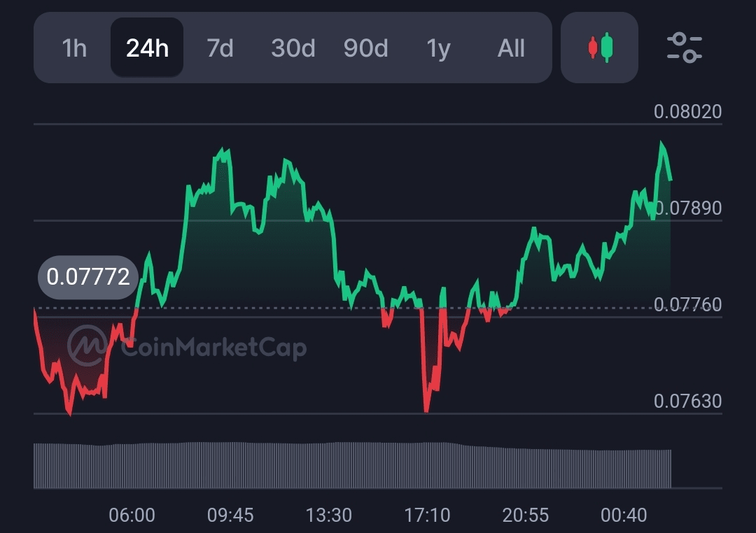
Task: Click the 06:00 time axis label
Action: [132, 516]
